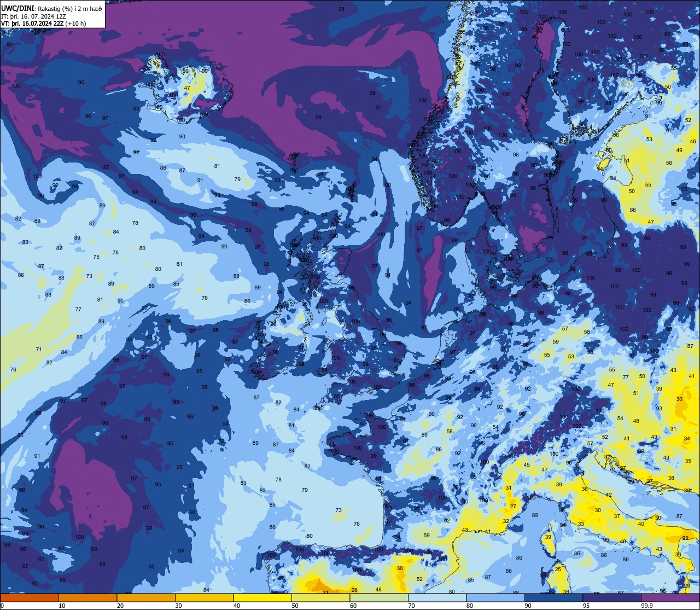
Task: Click the 20–30 % legend color segment
Action: pos(146,597)
